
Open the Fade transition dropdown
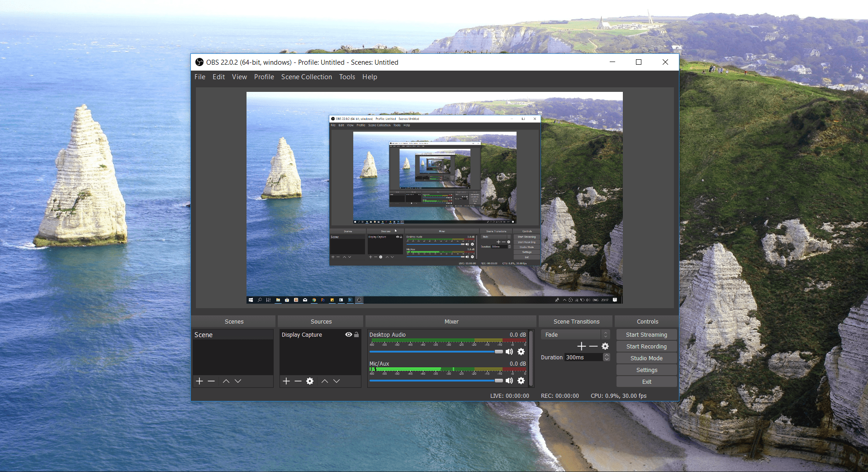[576, 334]
